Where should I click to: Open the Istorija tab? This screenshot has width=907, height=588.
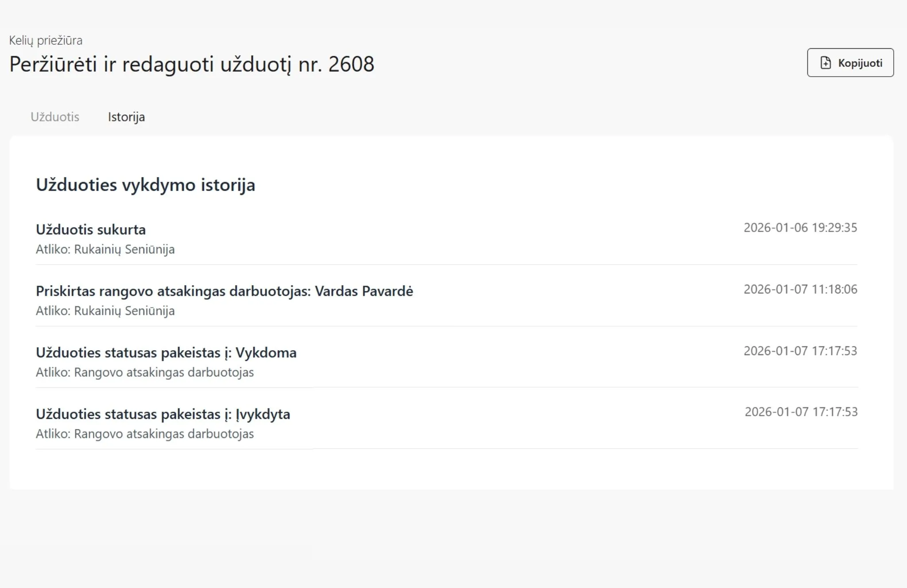[x=126, y=117]
